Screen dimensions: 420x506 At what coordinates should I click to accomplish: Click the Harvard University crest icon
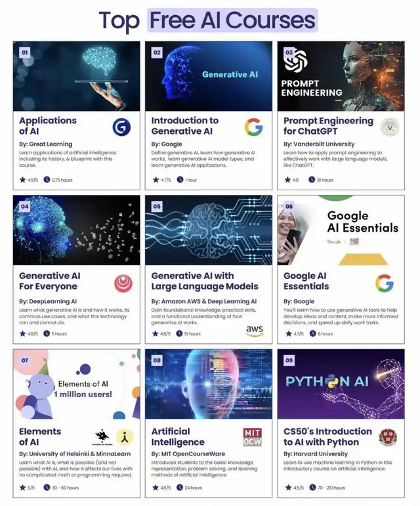(388, 437)
